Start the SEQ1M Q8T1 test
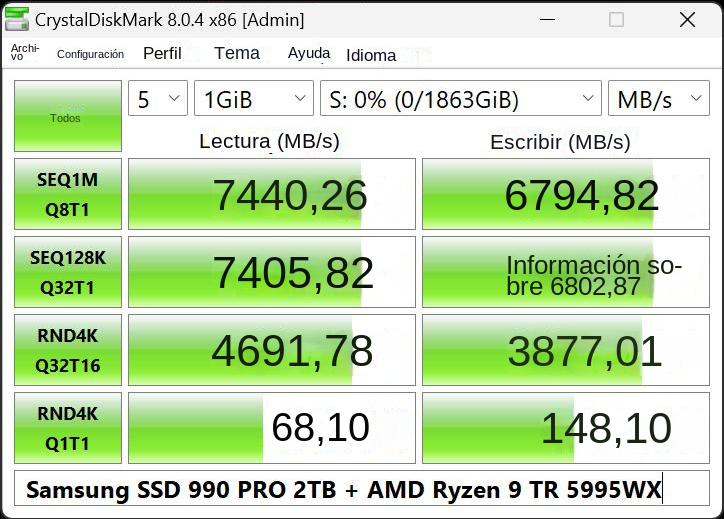724x519 pixels. click(68, 194)
